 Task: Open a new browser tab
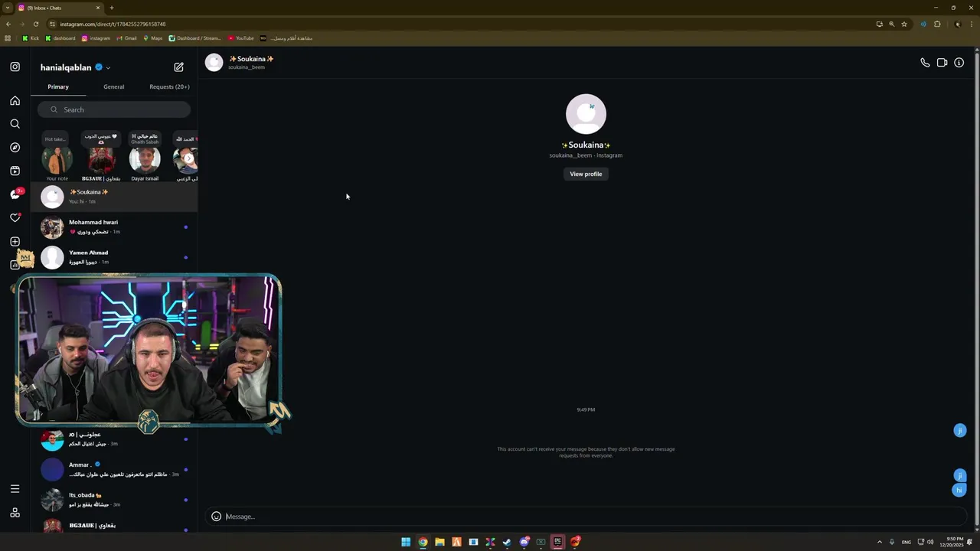tap(112, 8)
